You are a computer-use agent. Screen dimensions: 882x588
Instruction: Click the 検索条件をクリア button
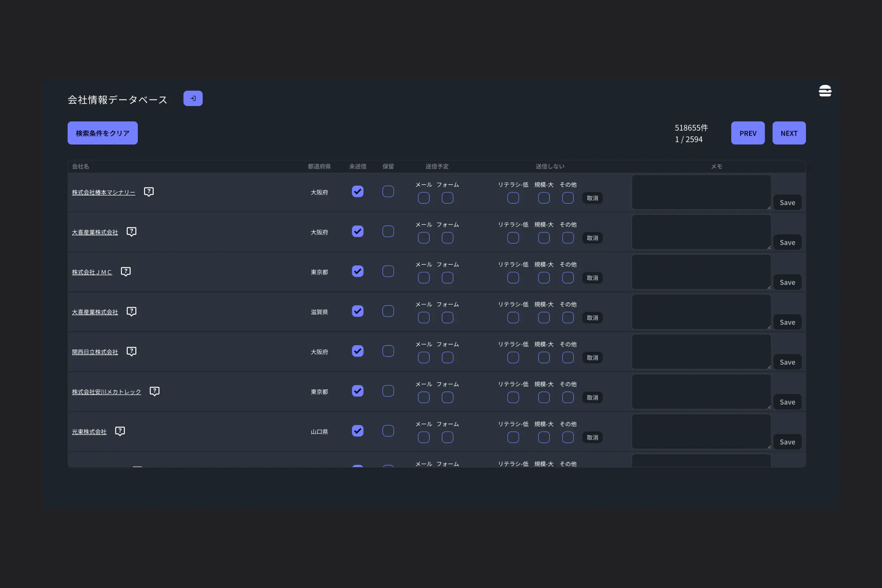[103, 133]
